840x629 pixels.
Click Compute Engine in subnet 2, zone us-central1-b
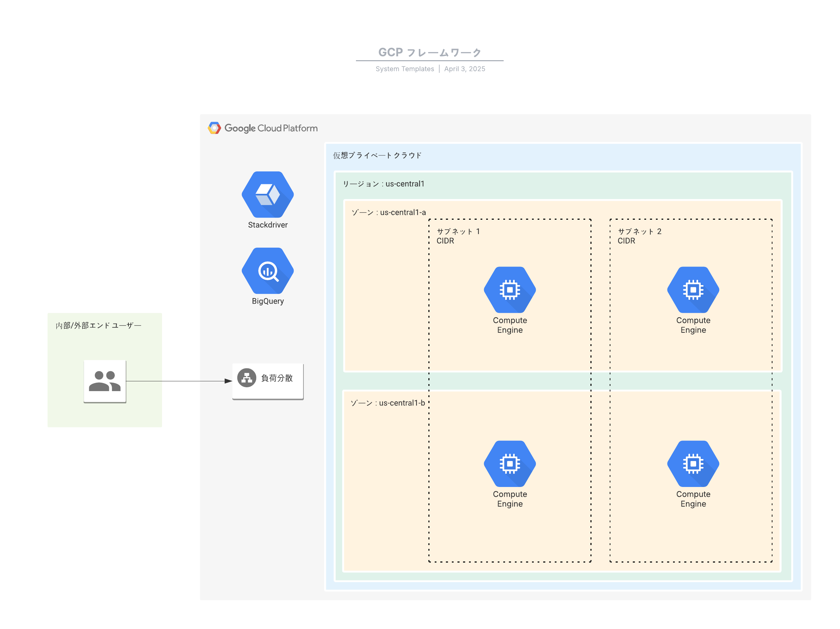pos(693,464)
